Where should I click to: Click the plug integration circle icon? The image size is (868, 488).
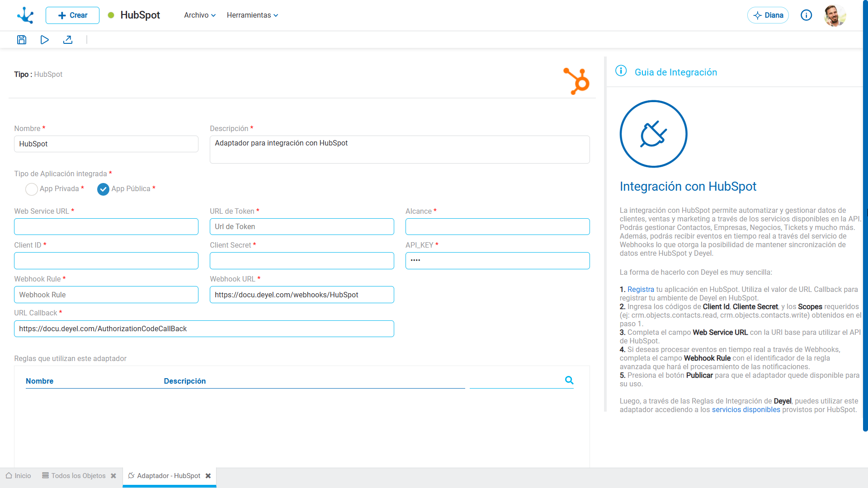point(653,134)
